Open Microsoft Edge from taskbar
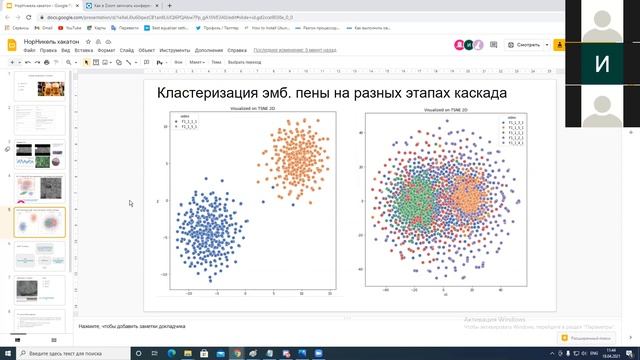The height and width of the screenshot is (360, 640). tap(171, 353)
